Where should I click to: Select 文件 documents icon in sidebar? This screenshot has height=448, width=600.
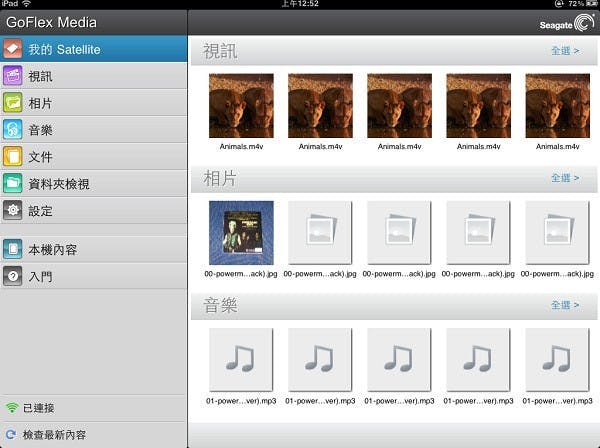pyautogui.click(x=13, y=157)
